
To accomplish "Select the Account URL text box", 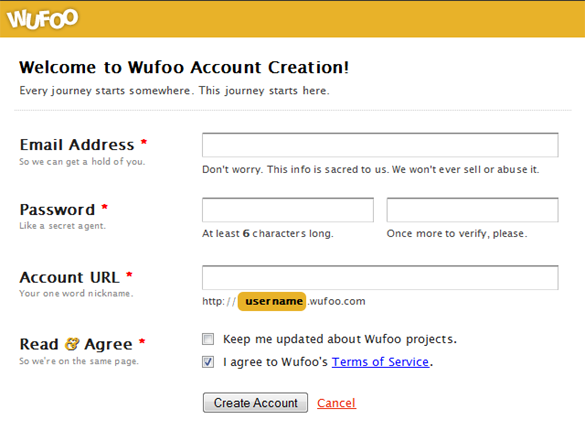I will [380, 278].
